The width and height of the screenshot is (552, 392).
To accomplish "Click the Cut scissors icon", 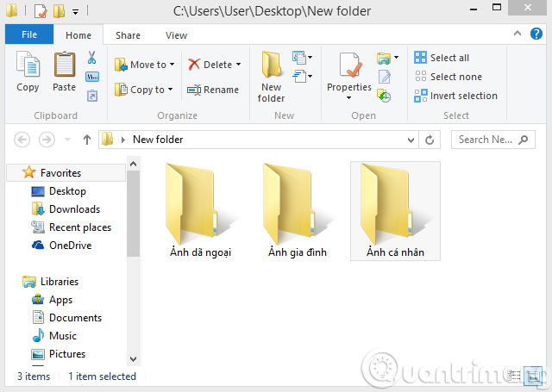I will [x=92, y=58].
